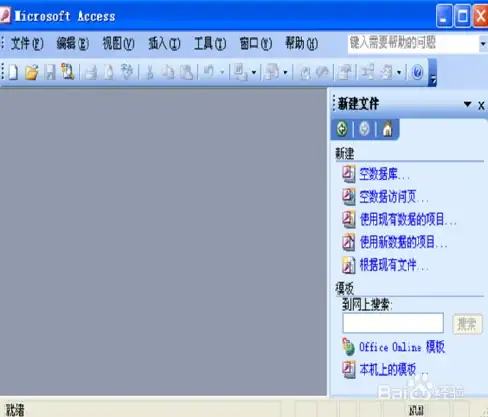Image resolution: width=488 pixels, height=417 pixels.
Task: Expand the help question box dropdown
Action: click(483, 44)
